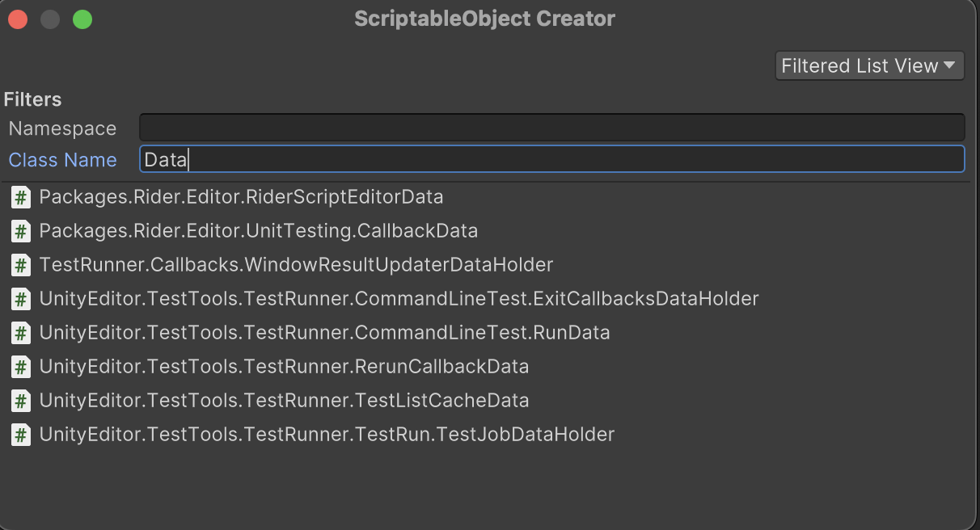This screenshot has height=530, width=980.
Task: Select the TestRunner.TestListCacheData entry
Action: tap(284, 401)
